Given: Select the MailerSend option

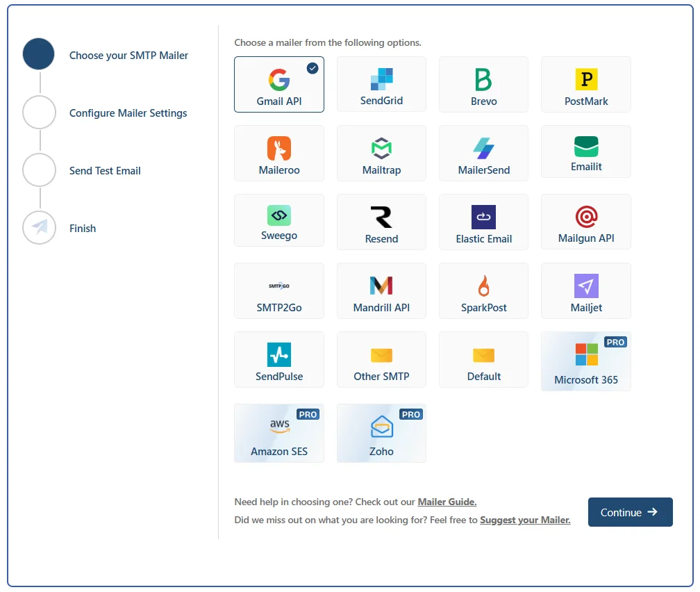Looking at the screenshot, I should coord(483,153).
